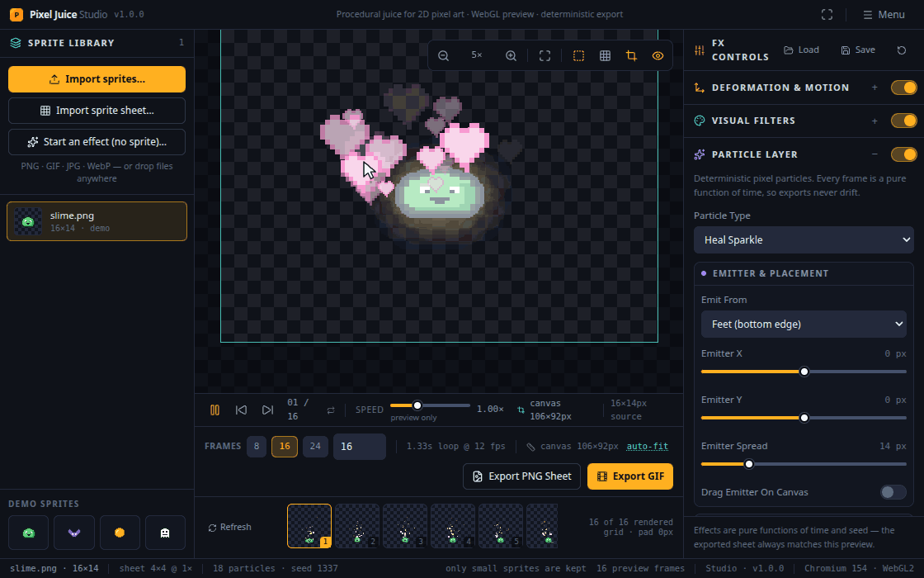The width and height of the screenshot is (924, 578).
Task: Set frames to 16 preset
Action: tap(285, 447)
